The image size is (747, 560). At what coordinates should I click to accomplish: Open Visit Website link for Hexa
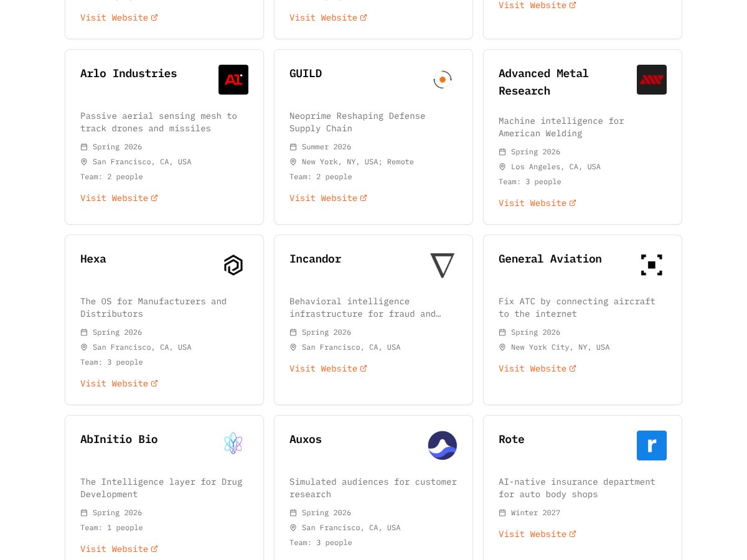119,383
